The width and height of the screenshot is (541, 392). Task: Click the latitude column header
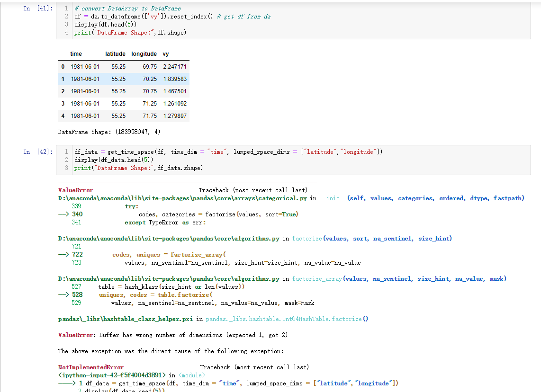[115, 53]
